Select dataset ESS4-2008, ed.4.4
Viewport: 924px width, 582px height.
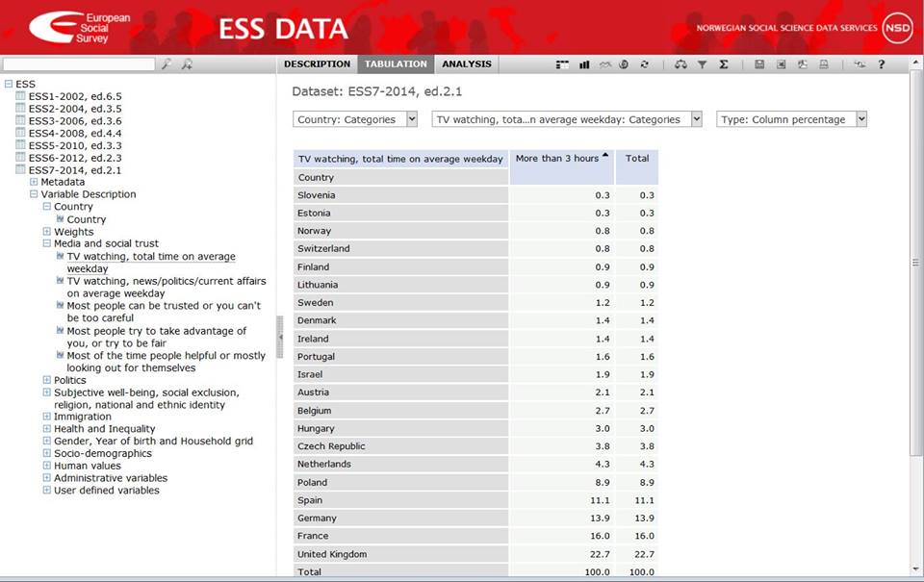pyautogui.click(x=75, y=133)
